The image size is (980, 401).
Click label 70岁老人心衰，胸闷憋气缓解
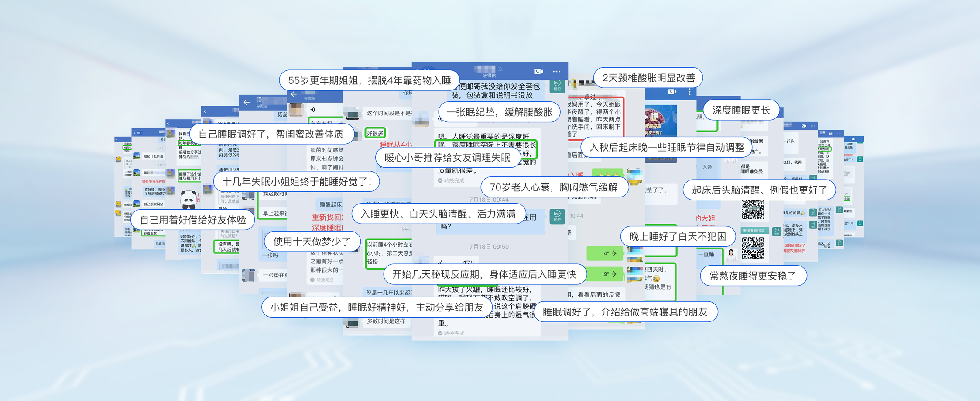[x=554, y=187]
